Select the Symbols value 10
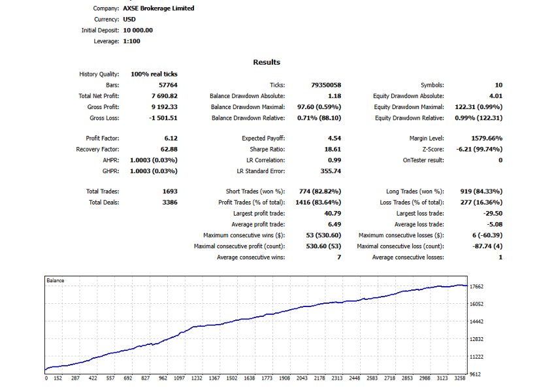 (x=499, y=85)
